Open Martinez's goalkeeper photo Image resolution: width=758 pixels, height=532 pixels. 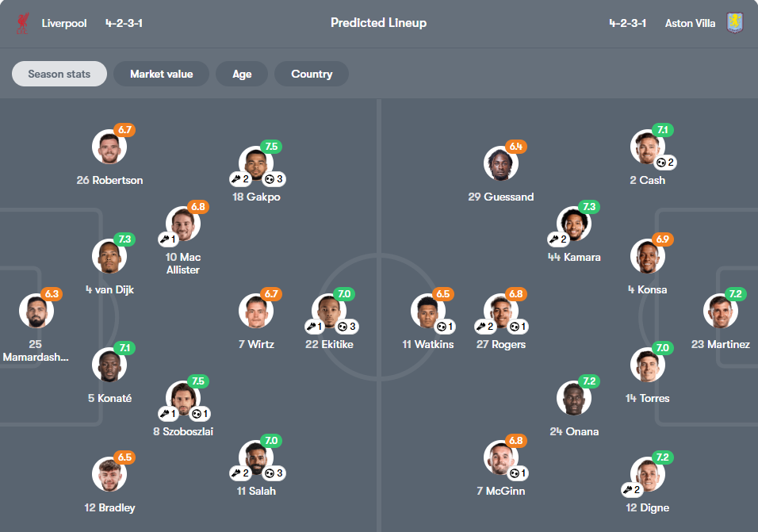(720, 312)
